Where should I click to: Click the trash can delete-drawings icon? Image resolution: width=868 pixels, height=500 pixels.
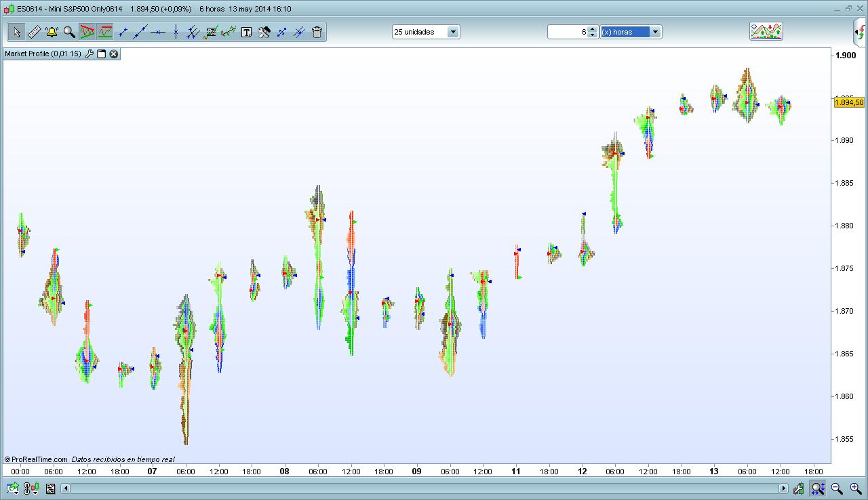point(317,32)
